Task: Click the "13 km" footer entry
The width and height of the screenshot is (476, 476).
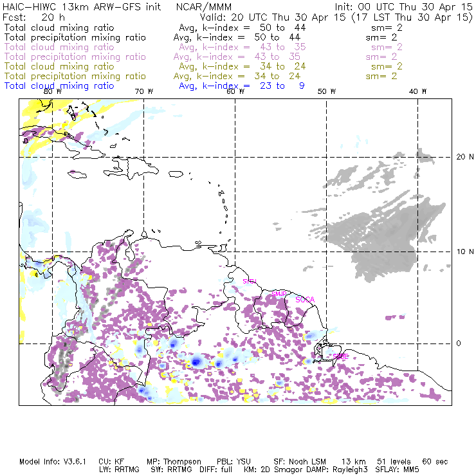Action: pyautogui.click(x=354, y=462)
